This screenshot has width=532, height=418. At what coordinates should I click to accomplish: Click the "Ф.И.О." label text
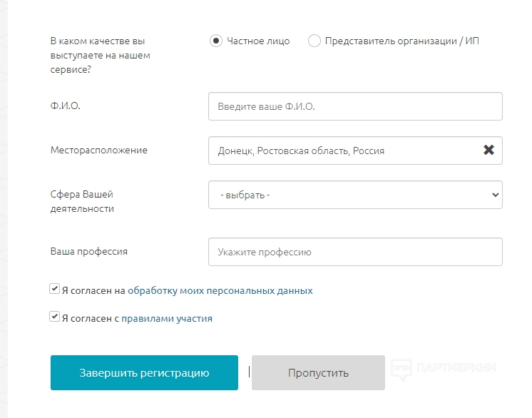click(x=66, y=106)
